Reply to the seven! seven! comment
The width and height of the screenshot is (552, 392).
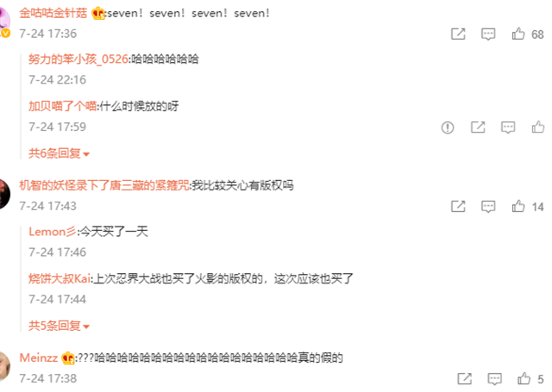(x=488, y=34)
